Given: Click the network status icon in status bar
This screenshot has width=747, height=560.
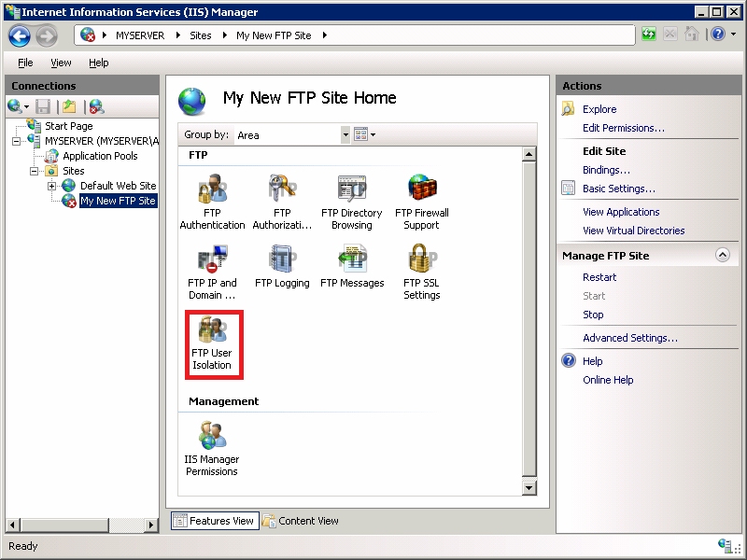Looking at the screenshot, I should click(725, 545).
